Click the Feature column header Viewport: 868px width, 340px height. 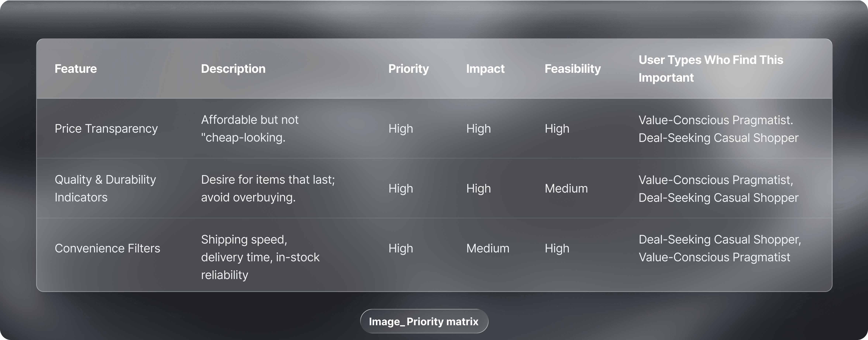pos(76,69)
